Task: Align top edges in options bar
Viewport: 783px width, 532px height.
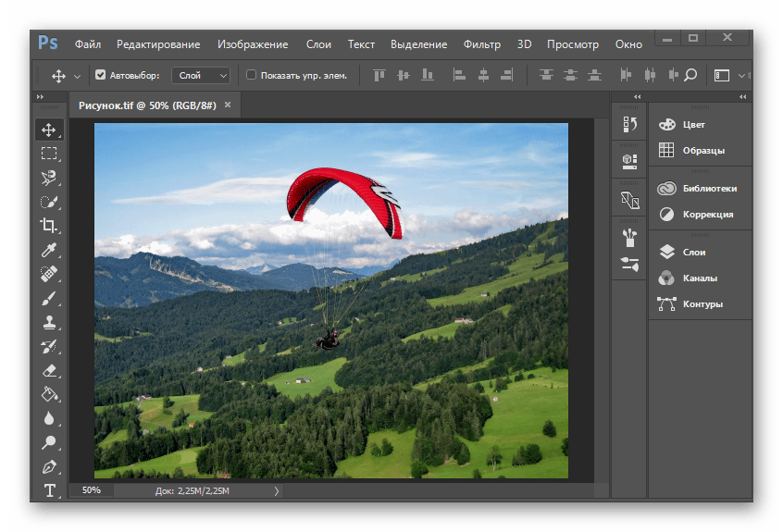Action: [379, 75]
